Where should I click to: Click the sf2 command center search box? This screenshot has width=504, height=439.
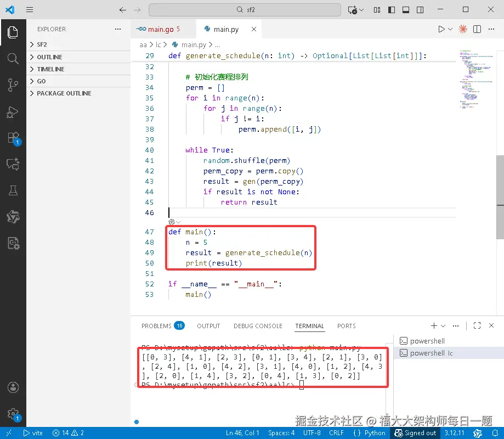coord(245,10)
